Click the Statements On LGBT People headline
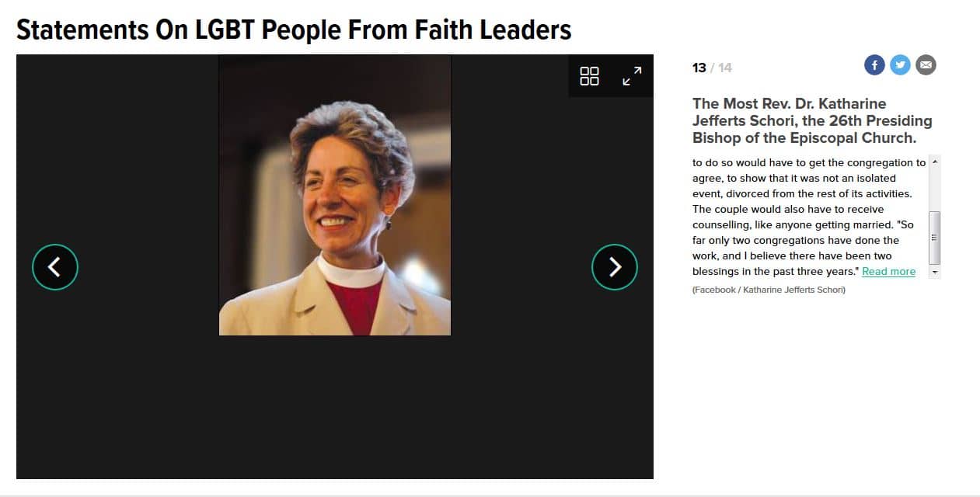Screen dimensions: 980x497 coord(294,30)
